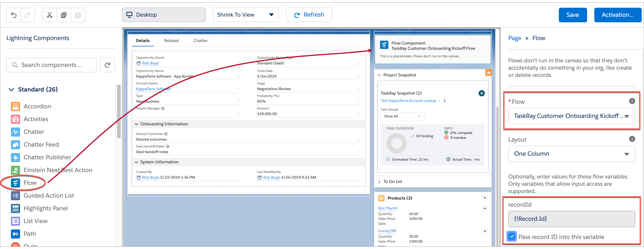The height and width of the screenshot is (249, 644).
Task: Choose the Path component icon
Action: click(15, 234)
